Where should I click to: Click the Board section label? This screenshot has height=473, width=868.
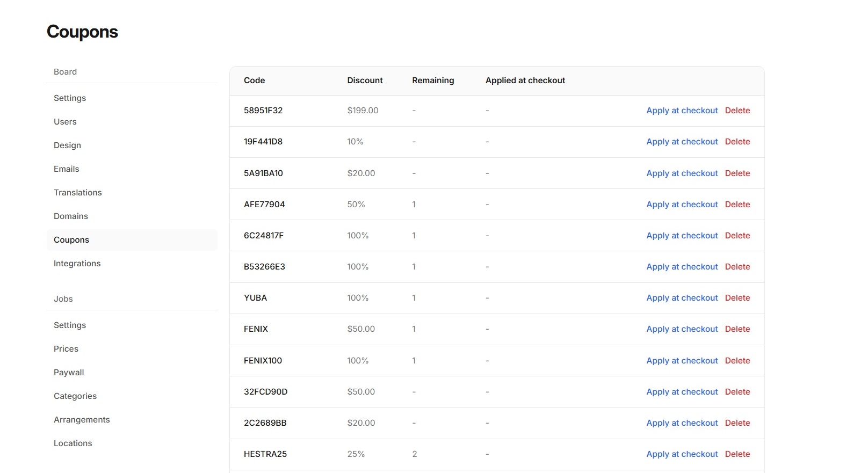(x=65, y=72)
